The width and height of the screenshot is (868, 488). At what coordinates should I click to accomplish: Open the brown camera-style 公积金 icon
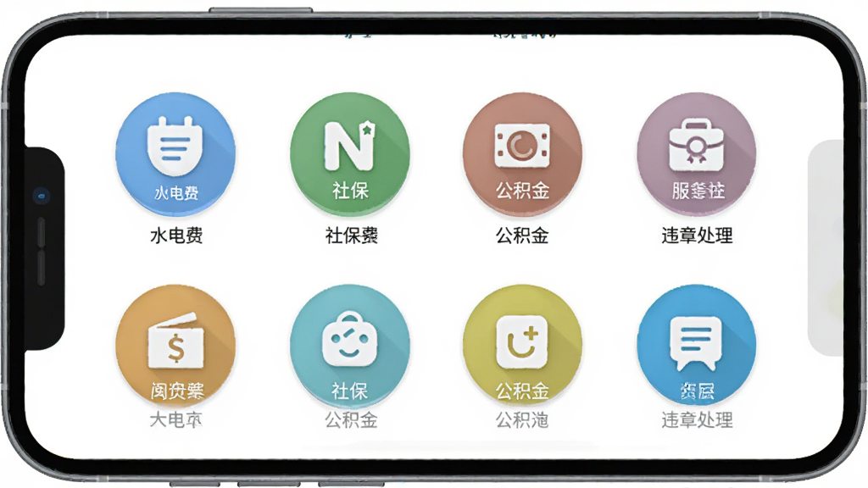522,154
